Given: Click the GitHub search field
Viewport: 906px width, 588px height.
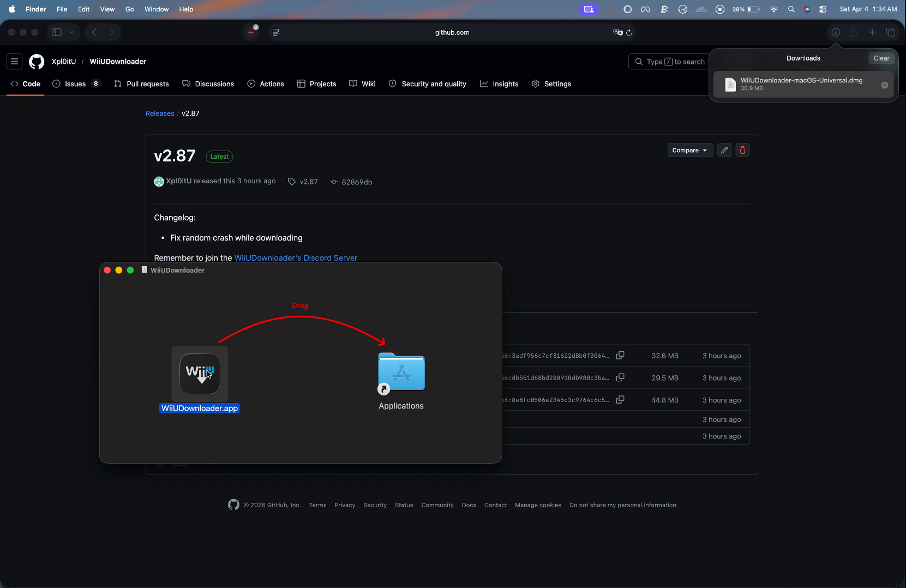Looking at the screenshot, I should [671, 61].
